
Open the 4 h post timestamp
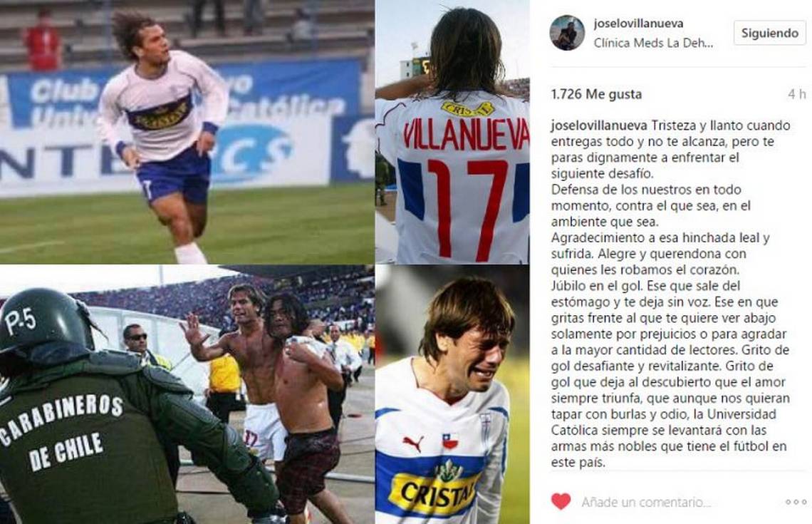coord(796,94)
